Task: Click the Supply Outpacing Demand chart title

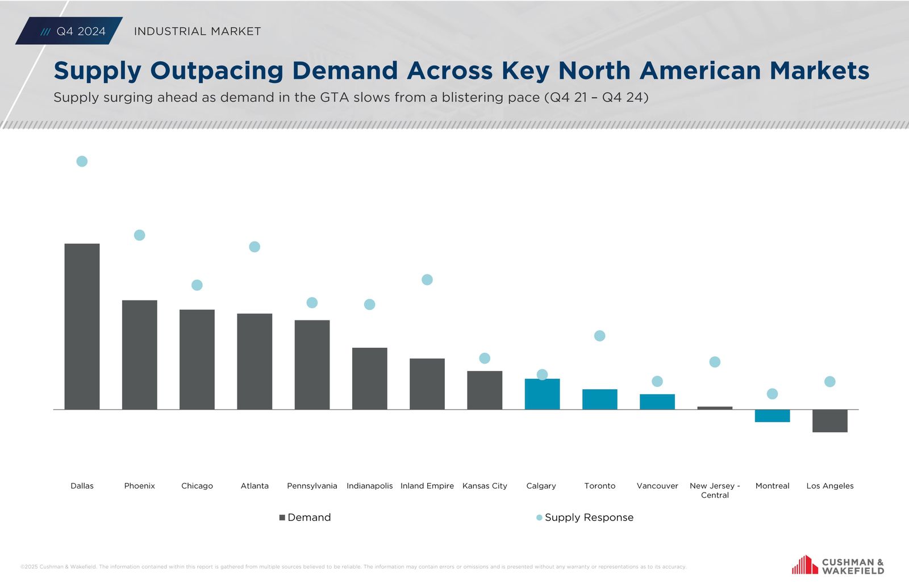Action: coord(461,71)
